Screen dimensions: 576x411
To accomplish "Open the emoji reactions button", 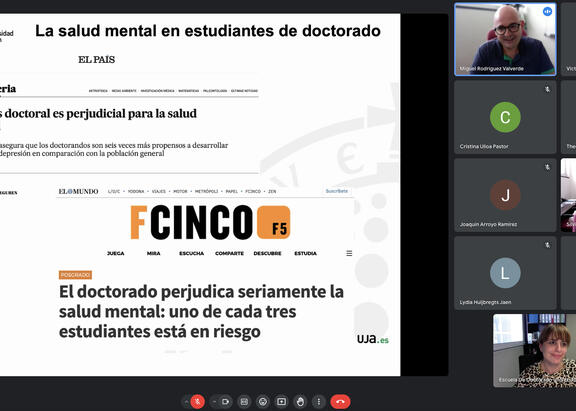I will point(263,401).
